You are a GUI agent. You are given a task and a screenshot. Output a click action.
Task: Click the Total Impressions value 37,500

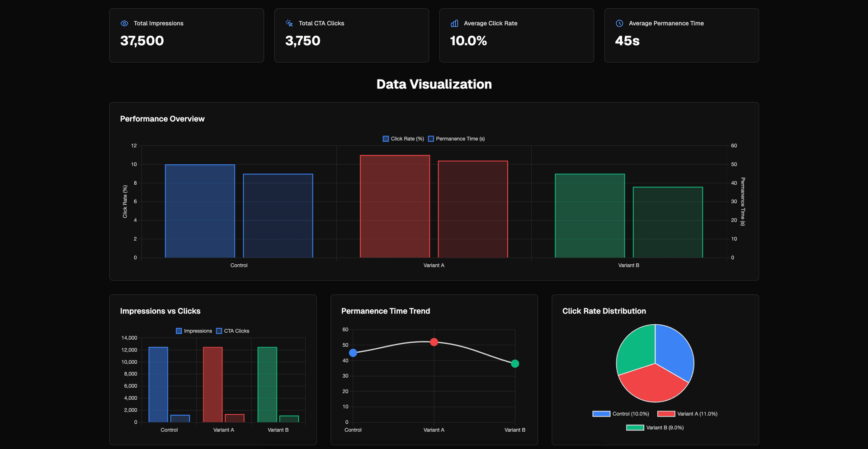point(142,41)
